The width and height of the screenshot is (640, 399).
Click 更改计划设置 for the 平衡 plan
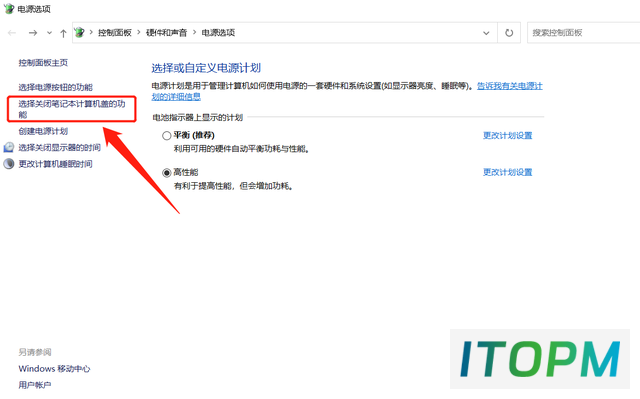pyautogui.click(x=507, y=135)
